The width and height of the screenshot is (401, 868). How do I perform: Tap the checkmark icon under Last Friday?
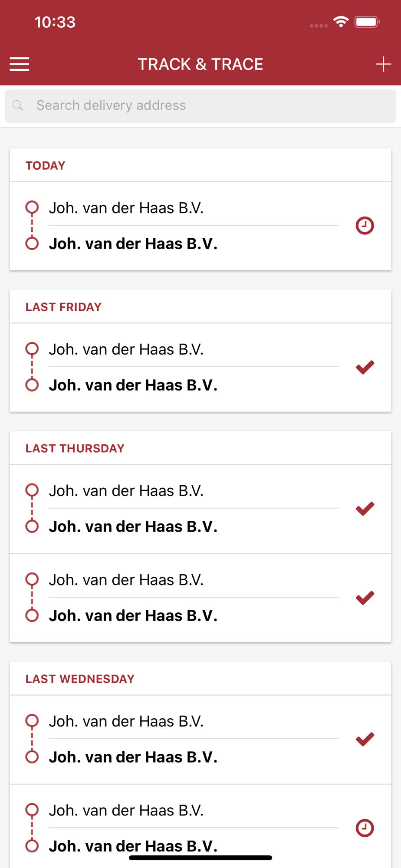[x=365, y=367]
